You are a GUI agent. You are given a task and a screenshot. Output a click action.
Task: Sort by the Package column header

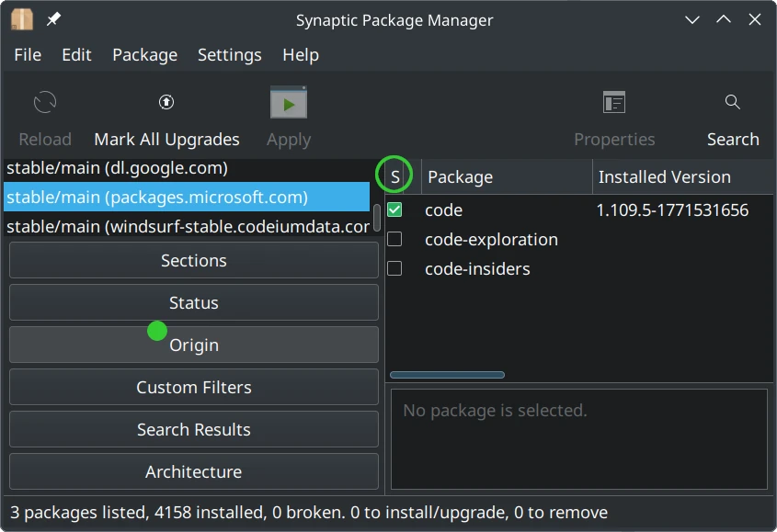[506, 177]
